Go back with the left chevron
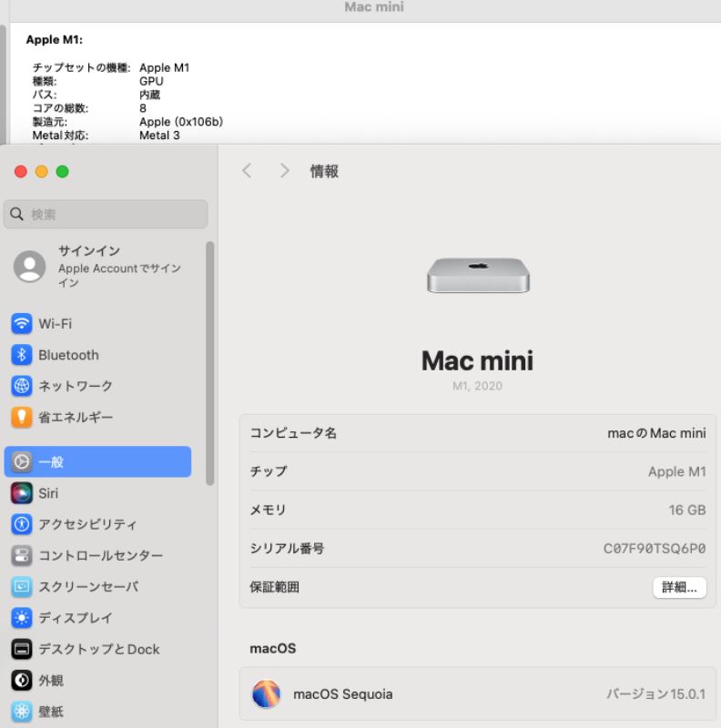This screenshot has width=721, height=728. 247,171
